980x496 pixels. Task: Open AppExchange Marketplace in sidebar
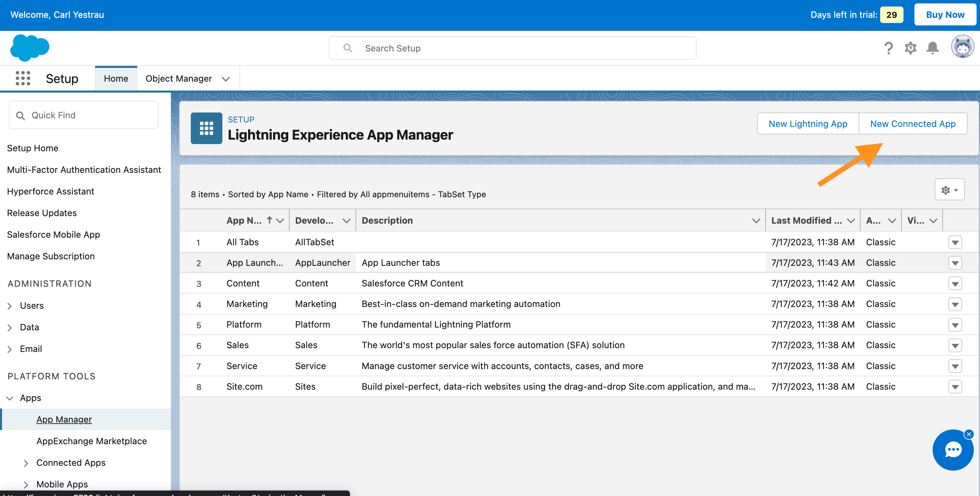pyautogui.click(x=91, y=441)
